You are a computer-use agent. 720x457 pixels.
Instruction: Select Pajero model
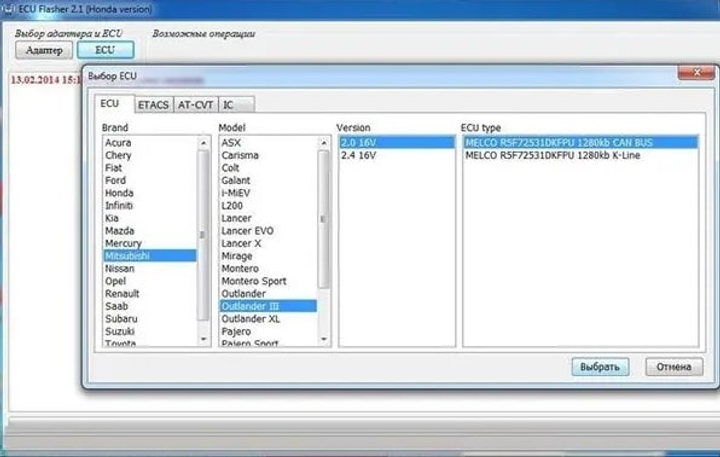tap(268, 331)
